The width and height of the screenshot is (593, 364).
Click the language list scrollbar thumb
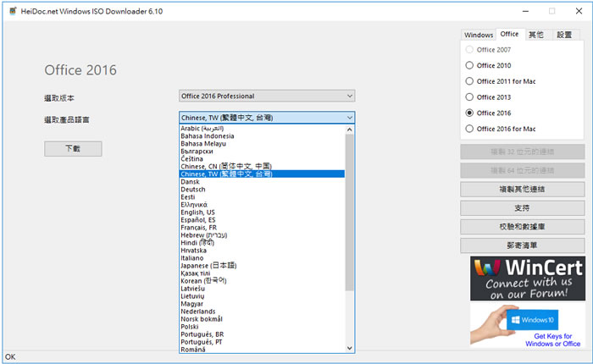[x=349, y=212]
